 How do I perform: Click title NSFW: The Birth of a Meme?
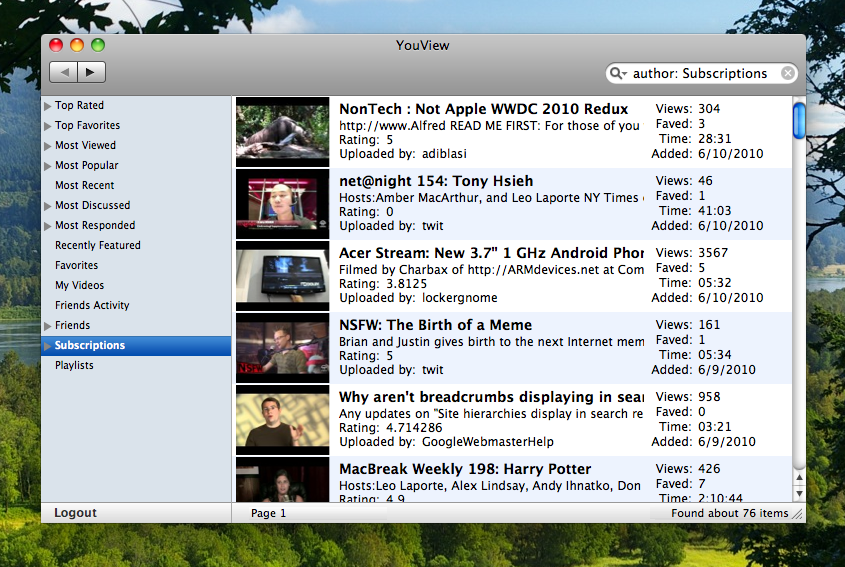click(435, 325)
